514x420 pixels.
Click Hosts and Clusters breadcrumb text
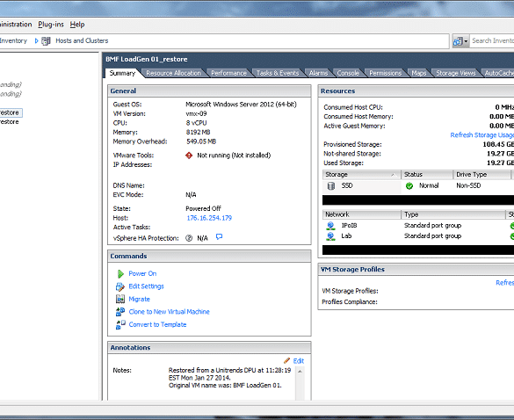(82, 41)
